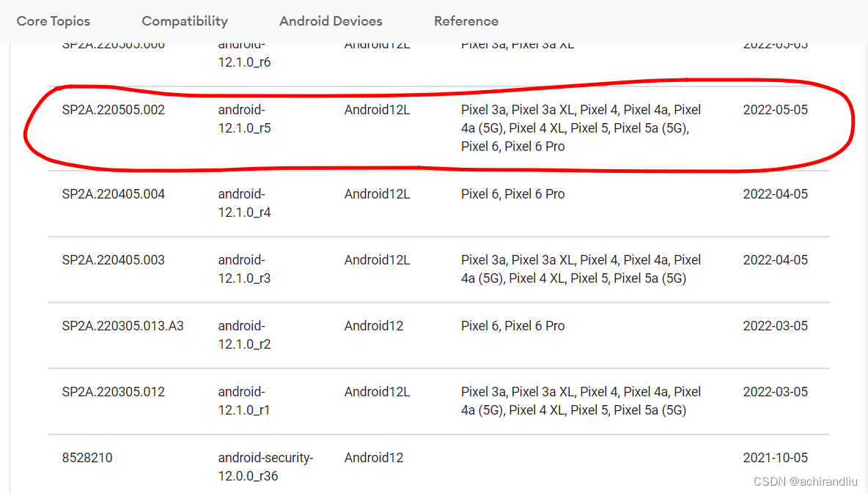Open the Compatibility menu
The height and width of the screenshot is (493, 868).
tap(184, 21)
